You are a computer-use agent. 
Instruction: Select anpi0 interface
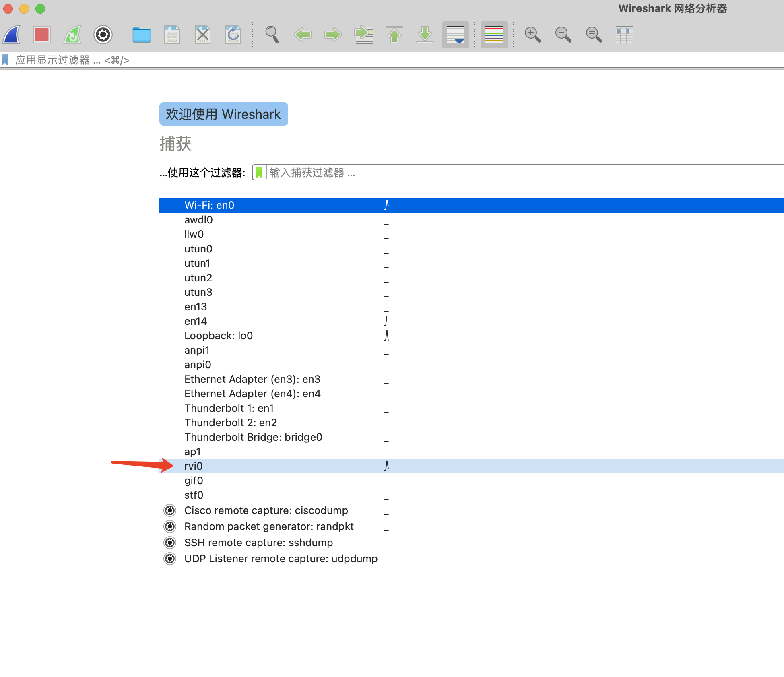[x=472, y=365]
